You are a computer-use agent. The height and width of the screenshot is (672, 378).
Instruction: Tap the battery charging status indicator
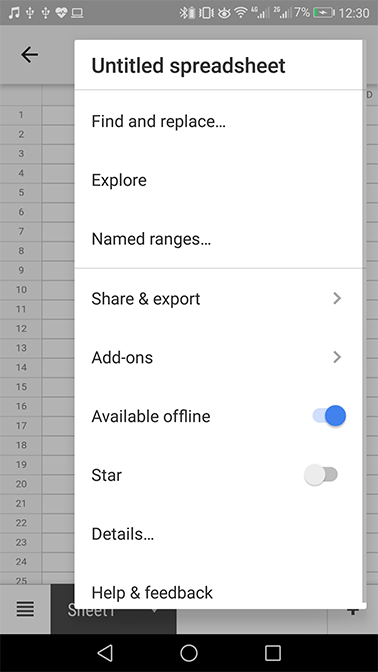click(x=324, y=13)
